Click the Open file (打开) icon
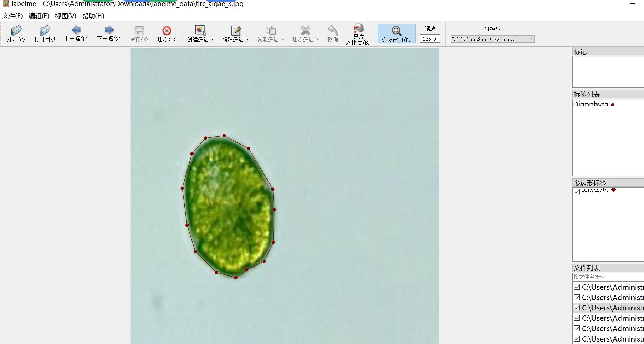This screenshot has width=644, height=344. pyautogui.click(x=16, y=34)
